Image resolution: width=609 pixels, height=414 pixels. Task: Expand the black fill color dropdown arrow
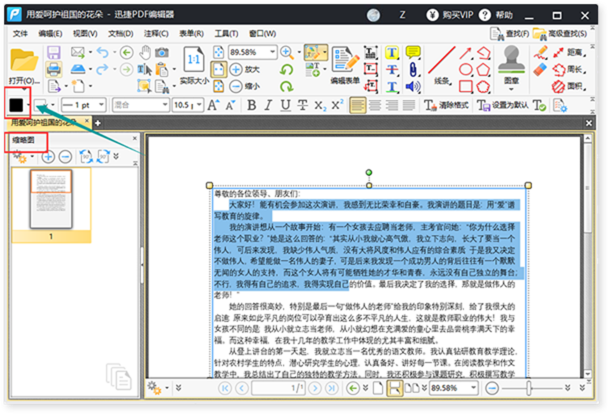(x=28, y=105)
